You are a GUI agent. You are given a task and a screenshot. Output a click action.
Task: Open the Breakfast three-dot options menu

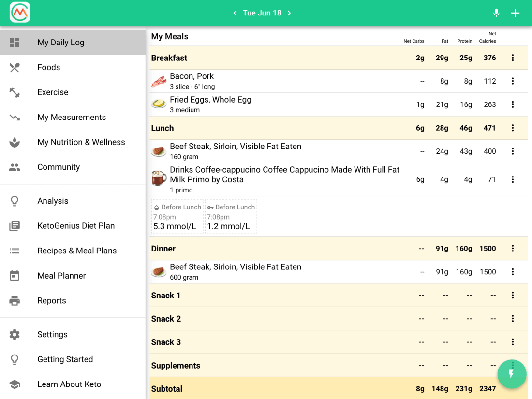[513, 58]
